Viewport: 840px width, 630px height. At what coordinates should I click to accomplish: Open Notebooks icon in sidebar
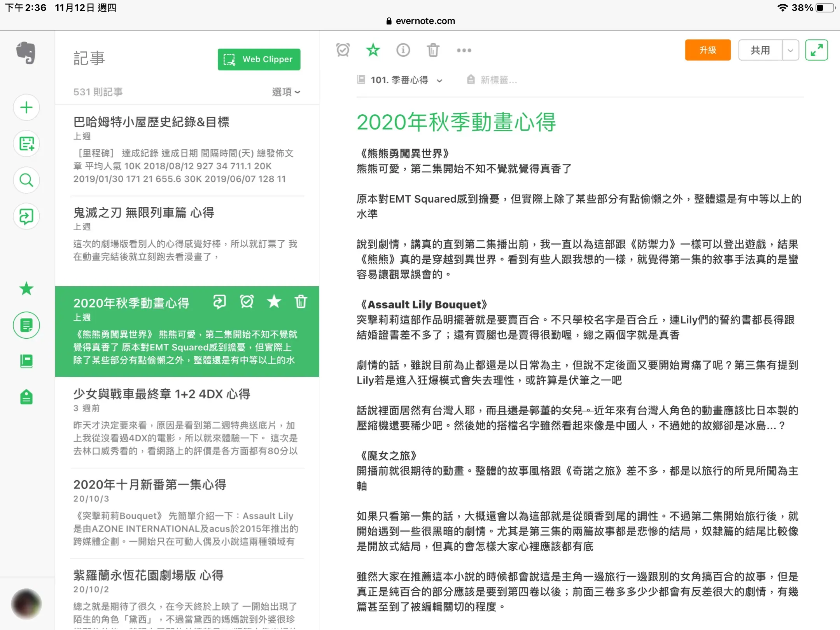pyautogui.click(x=26, y=361)
